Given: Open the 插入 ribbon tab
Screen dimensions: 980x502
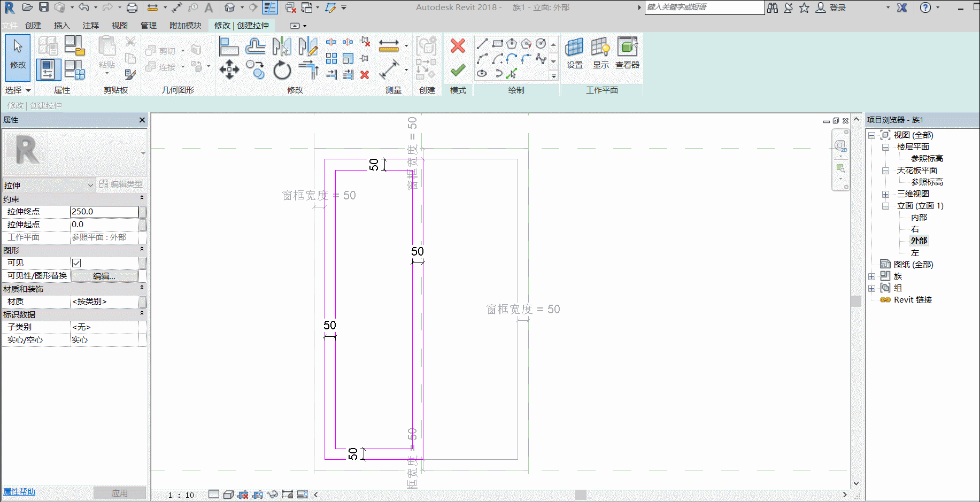Looking at the screenshot, I should coord(62,26).
